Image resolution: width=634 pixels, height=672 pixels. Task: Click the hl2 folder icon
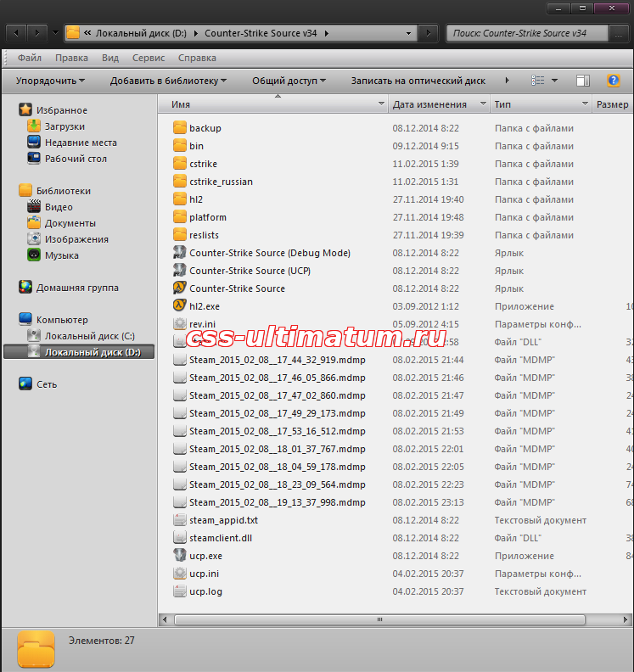click(x=180, y=199)
